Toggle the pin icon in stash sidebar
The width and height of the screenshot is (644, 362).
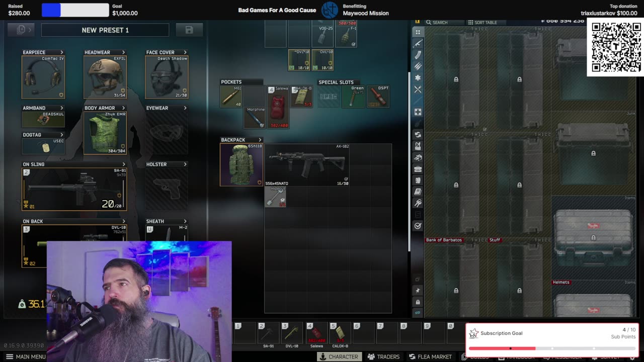418,291
